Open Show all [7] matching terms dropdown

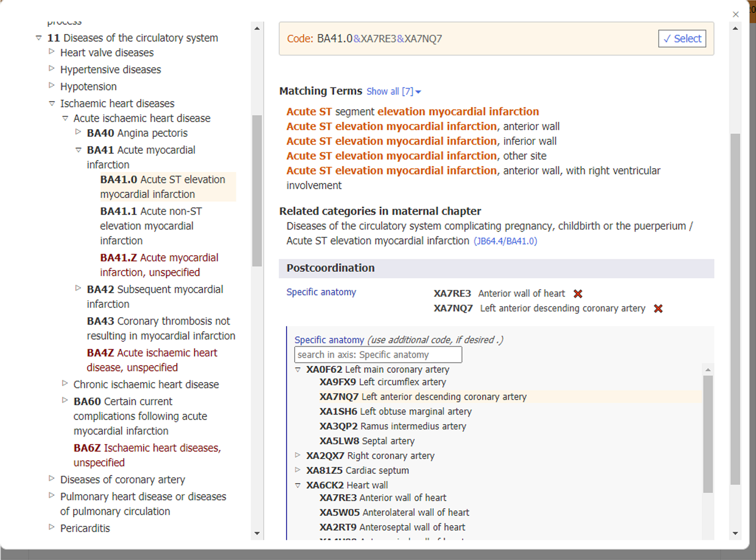coord(393,92)
